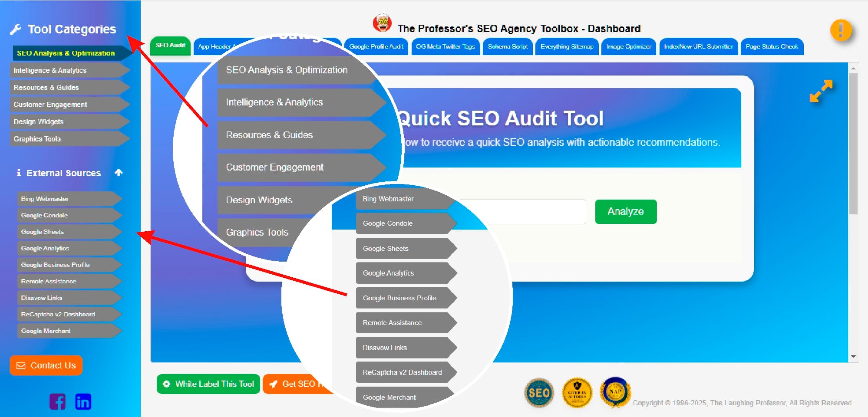Select the Everything Sitemap tab
The image size is (868, 417).
(x=567, y=47)
